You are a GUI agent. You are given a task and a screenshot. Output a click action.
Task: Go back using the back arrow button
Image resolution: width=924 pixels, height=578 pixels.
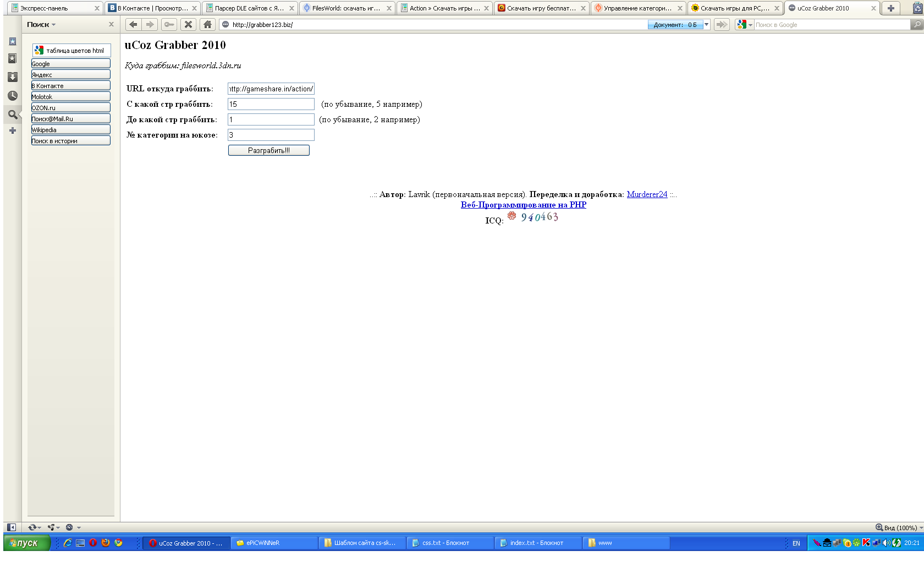point(133,25)
